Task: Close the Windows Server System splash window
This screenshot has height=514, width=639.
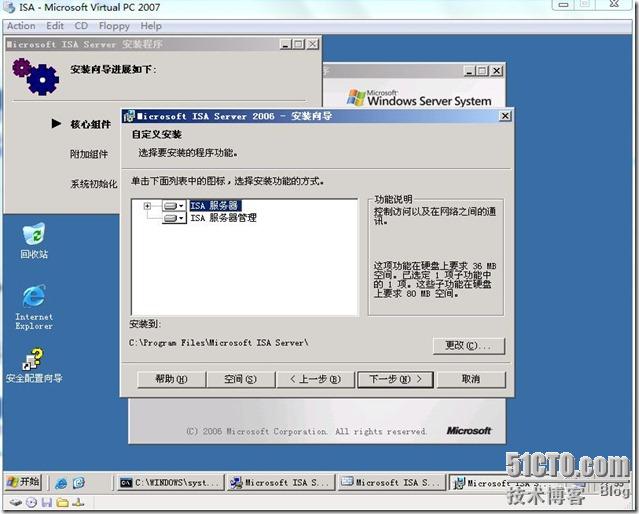Action: tap(496, 71)
